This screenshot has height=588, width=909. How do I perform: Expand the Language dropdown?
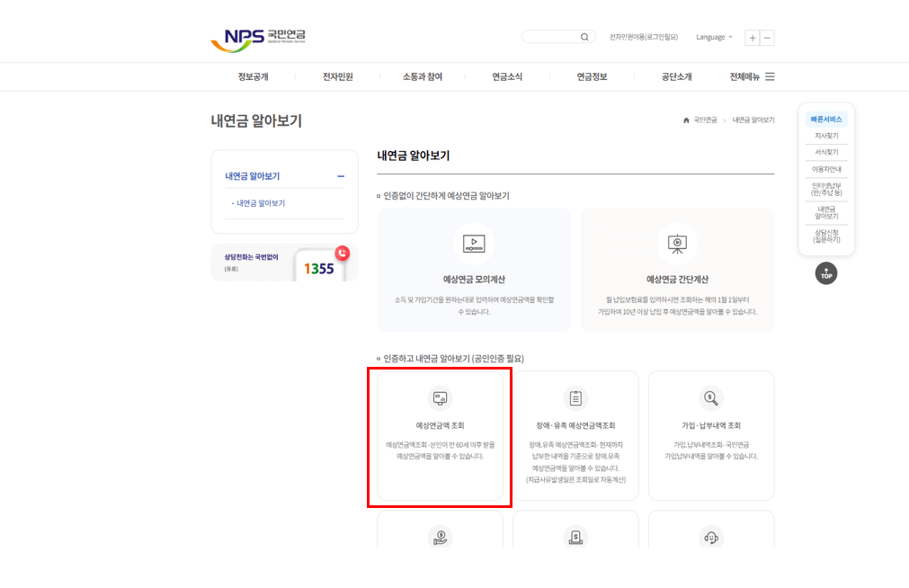point(713,37)
